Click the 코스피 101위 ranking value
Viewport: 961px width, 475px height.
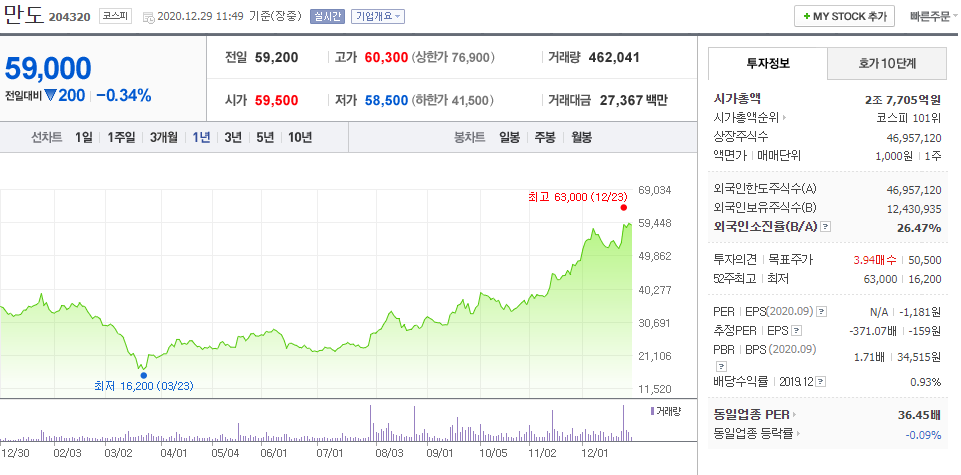(x=908, y=118)
